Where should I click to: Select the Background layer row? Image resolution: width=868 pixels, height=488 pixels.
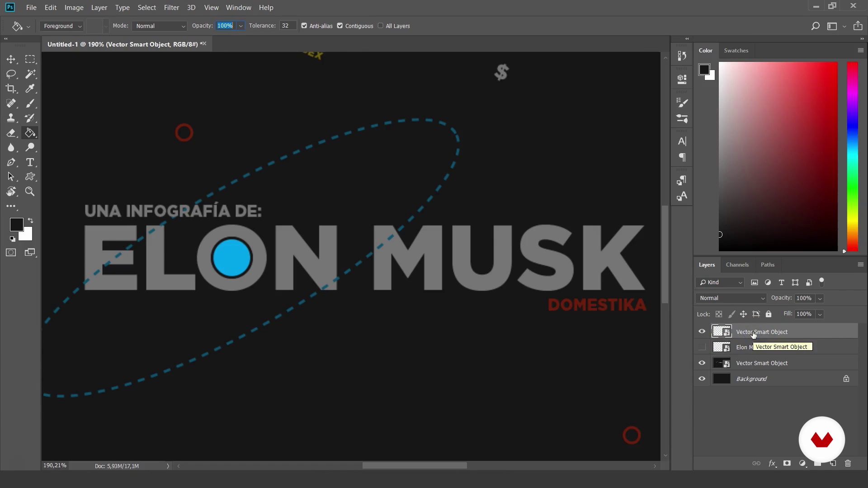pos(776,379)
